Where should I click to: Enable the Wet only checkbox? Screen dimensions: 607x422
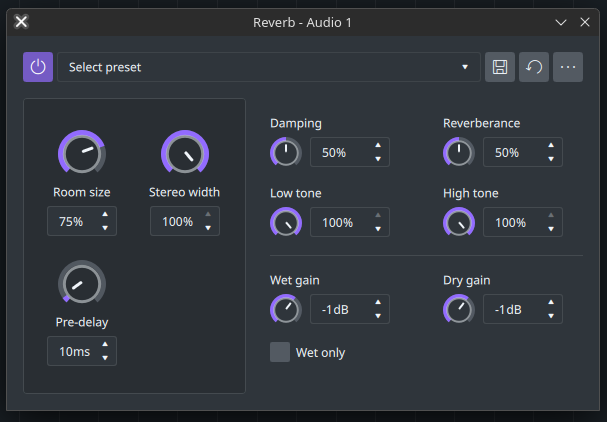tap(280, 352)
